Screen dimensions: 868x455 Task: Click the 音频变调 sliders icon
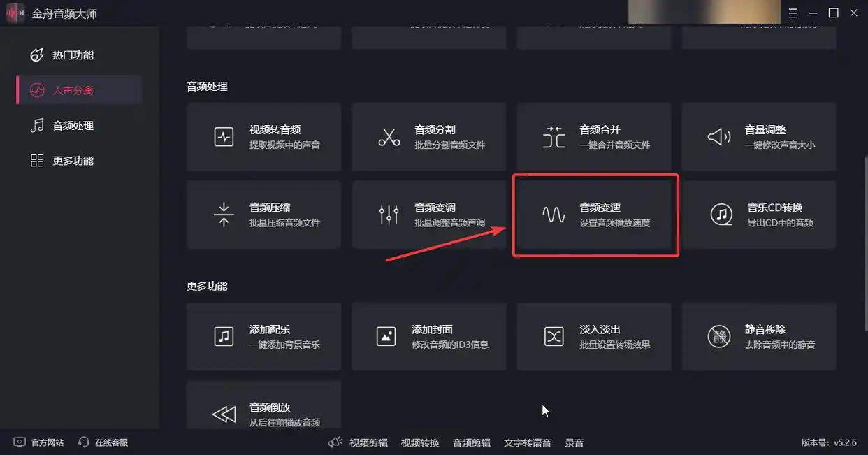(389, 215)
